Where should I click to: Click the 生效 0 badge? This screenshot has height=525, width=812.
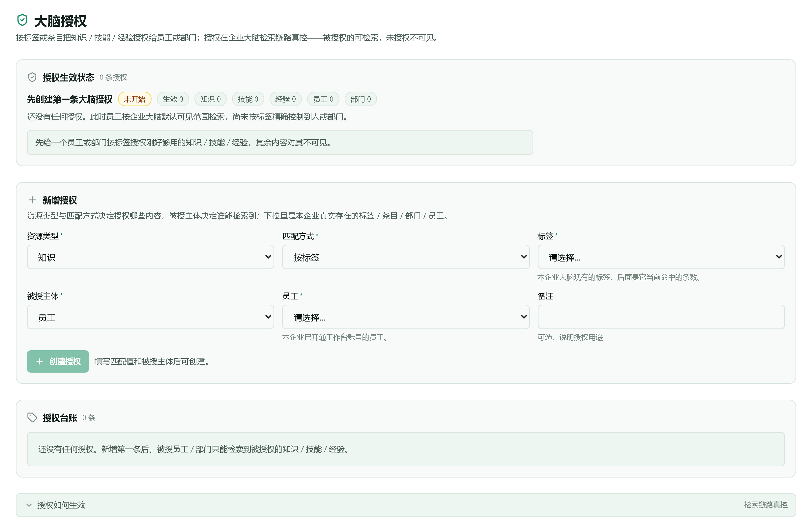(173, 99)
